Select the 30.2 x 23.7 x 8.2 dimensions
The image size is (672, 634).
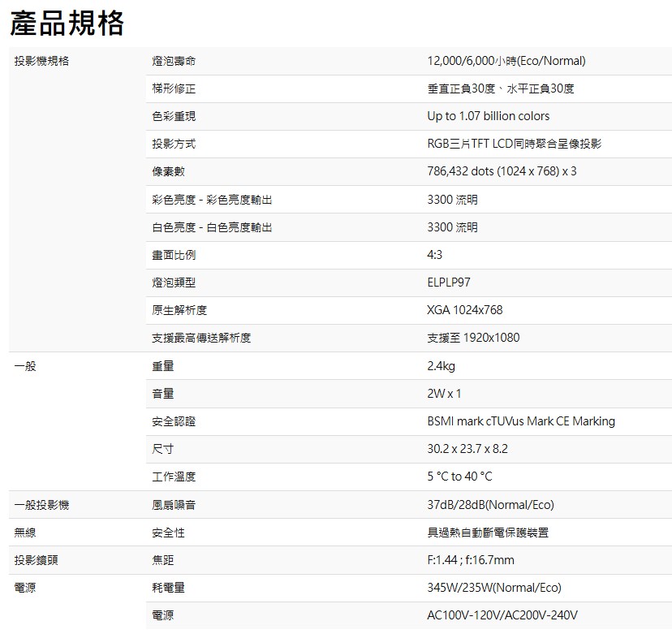[467, 449]
